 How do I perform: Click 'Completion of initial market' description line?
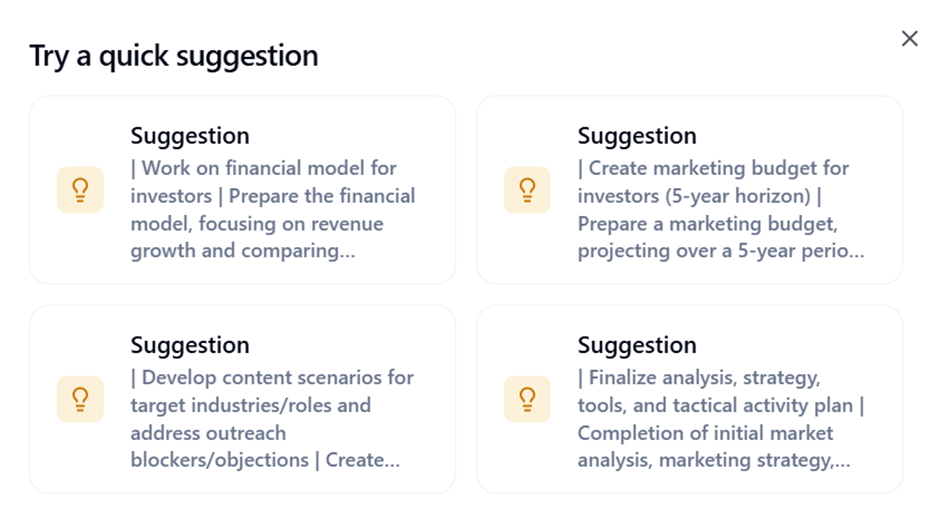pos(706,433)
